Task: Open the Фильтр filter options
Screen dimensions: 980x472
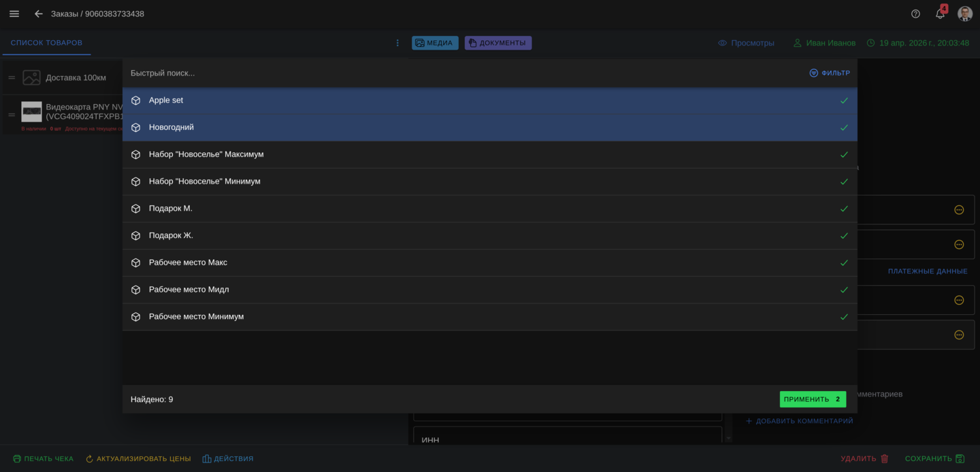Action: click(x=829, y=73)
